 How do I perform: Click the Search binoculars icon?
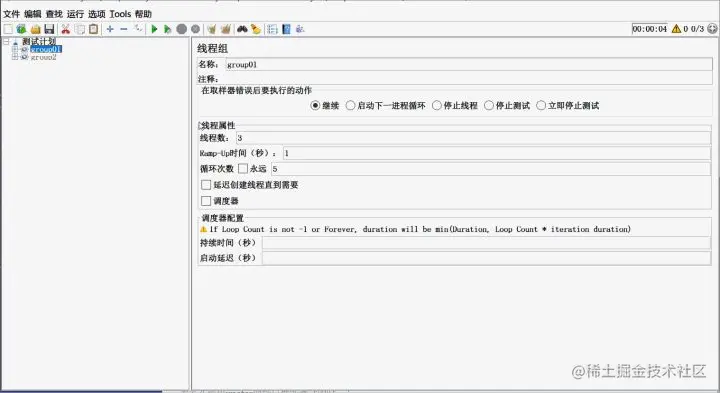pos(242,29)
